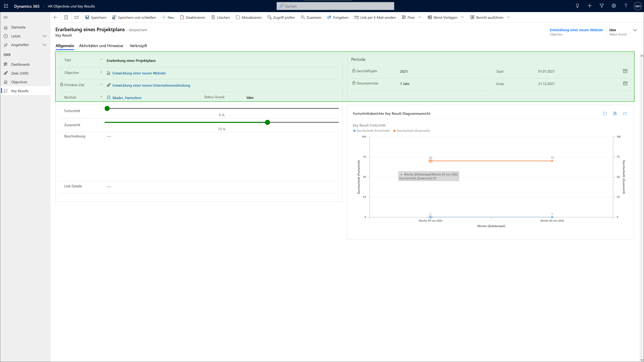Click the Zuversicht slider handle

point(267,122)
